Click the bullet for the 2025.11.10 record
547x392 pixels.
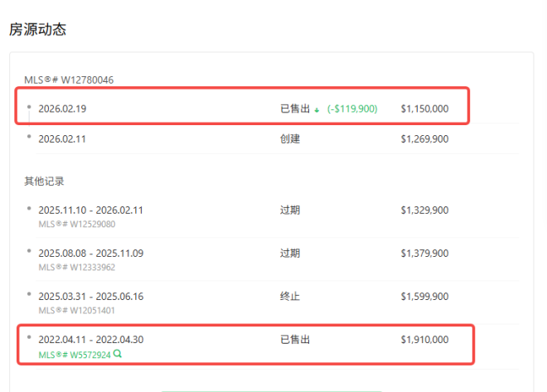pos(29,209)
